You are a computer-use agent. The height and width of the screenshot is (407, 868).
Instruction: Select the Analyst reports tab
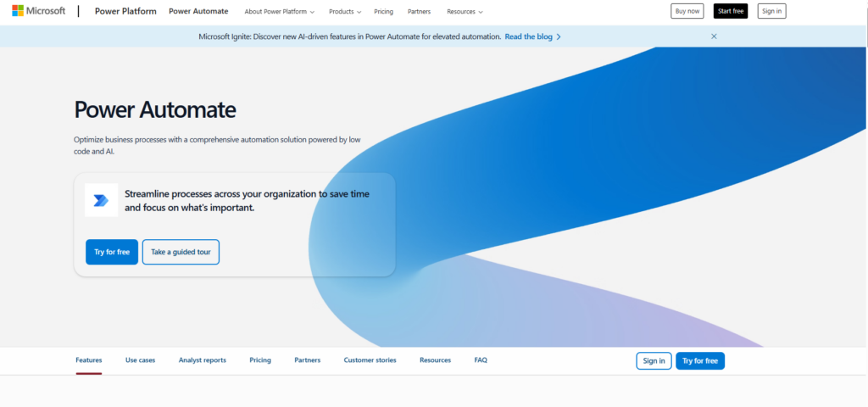click(203, 360)
